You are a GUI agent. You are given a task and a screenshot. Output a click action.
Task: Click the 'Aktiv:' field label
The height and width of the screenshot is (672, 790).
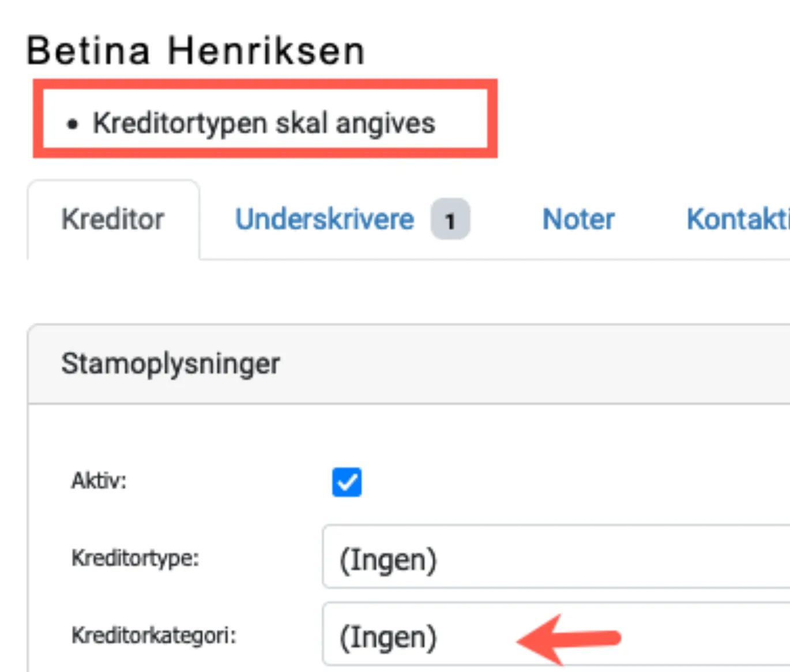(x=99, y=481)
